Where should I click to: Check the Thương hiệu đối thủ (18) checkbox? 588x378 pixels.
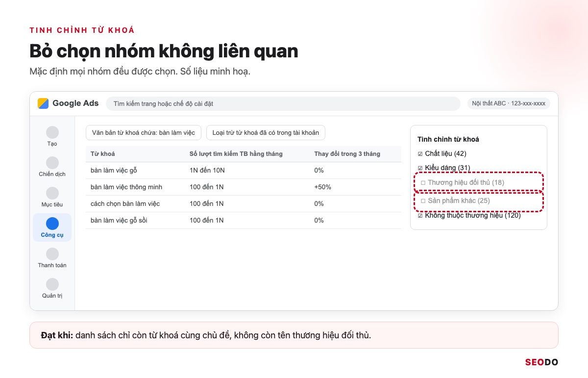tap(423, 183)
